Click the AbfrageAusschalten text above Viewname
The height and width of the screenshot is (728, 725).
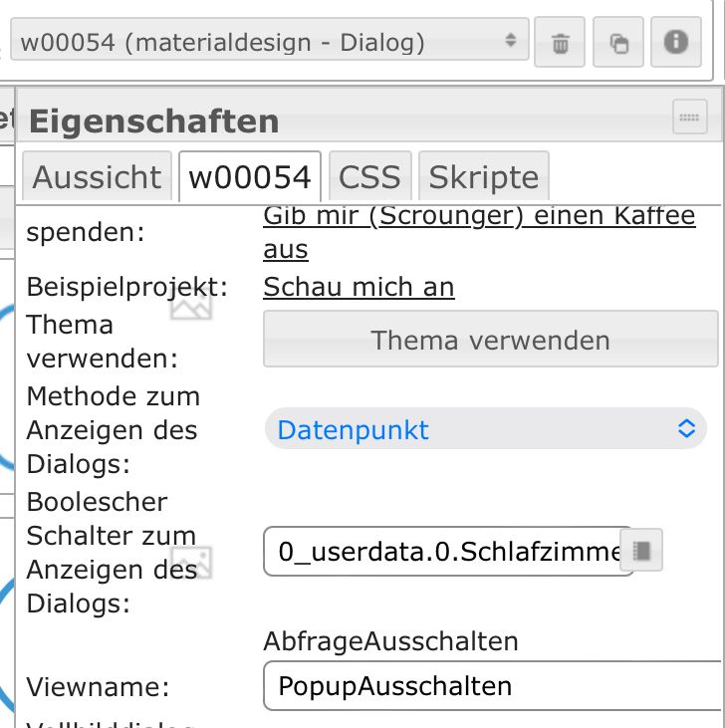[390, 641]
